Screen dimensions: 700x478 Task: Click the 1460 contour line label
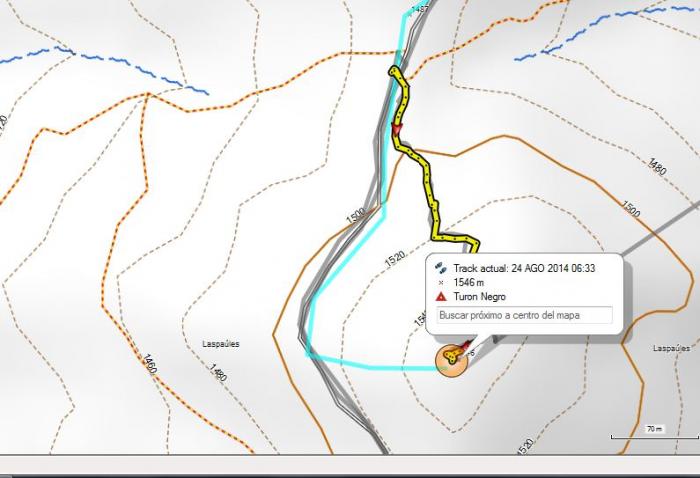[x=150, y=364]
